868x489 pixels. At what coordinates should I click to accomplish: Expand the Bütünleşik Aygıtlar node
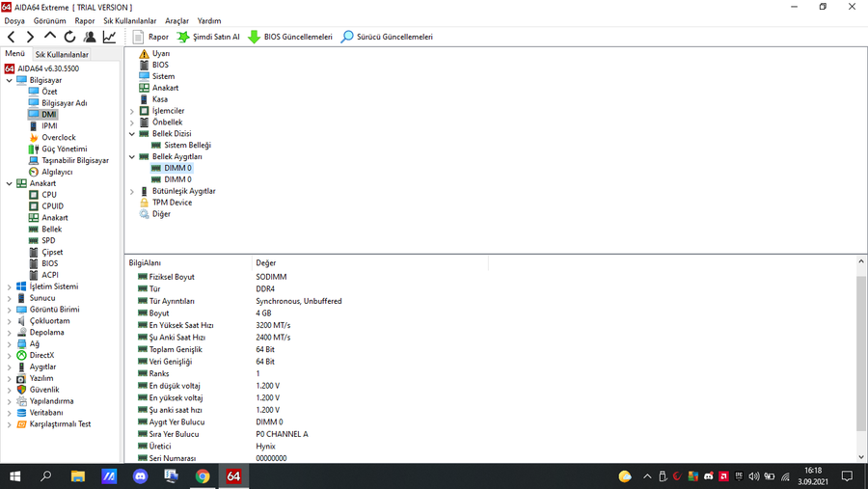132,191
